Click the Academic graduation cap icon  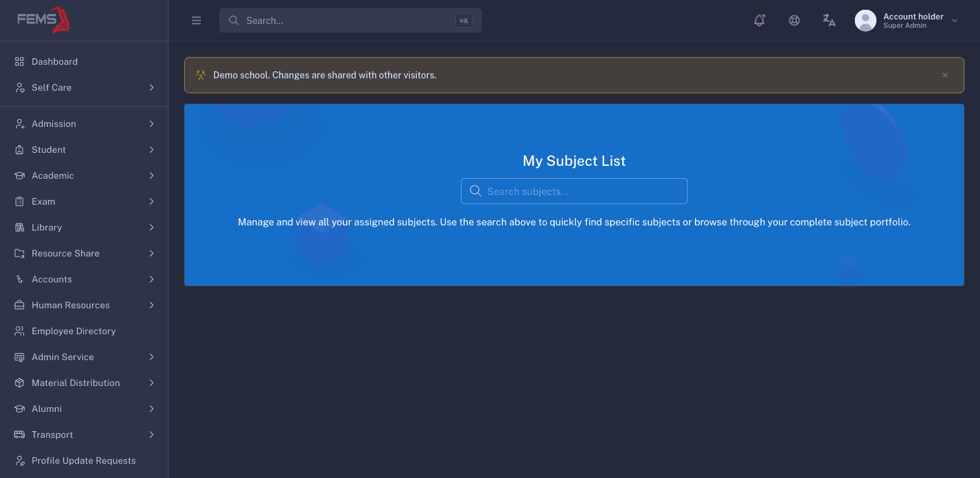[19, 176]
